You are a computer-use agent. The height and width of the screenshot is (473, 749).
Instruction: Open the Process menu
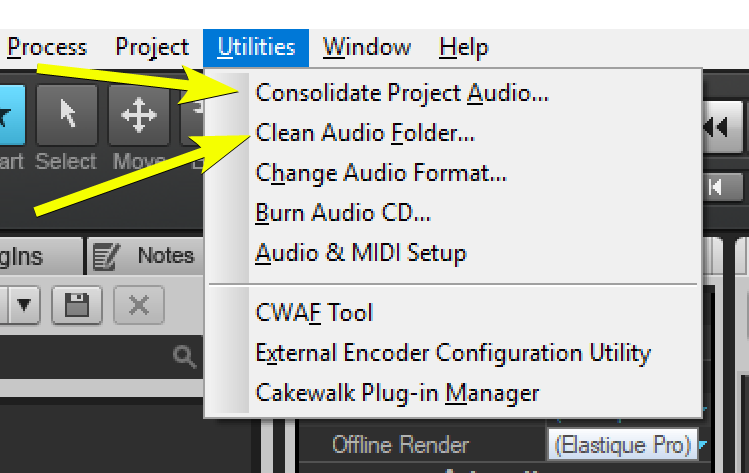47,47
